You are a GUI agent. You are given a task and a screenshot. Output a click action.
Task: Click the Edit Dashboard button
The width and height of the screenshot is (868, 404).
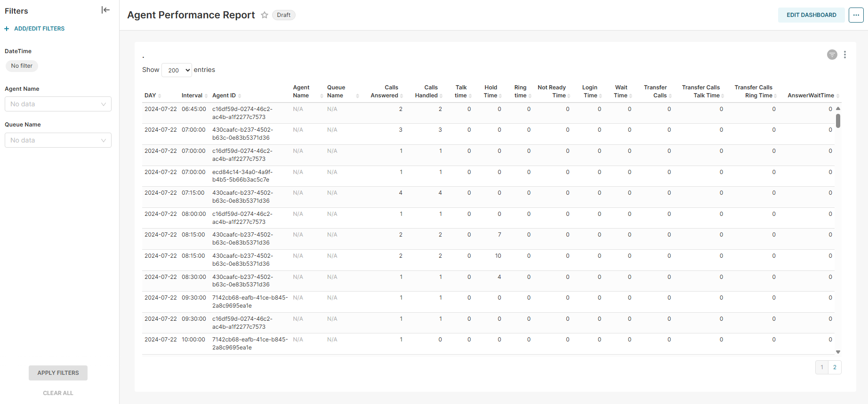(811, 15)
